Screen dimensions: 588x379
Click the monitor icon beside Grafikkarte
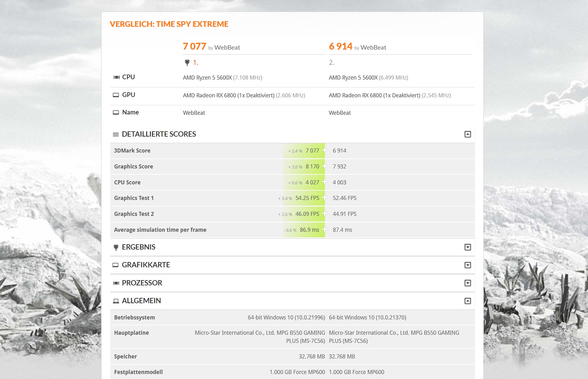pos(116,265)
